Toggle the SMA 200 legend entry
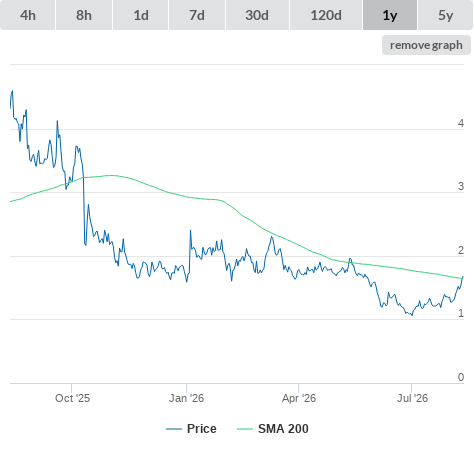This screenshot has height=455, width=474. (283, 429)
